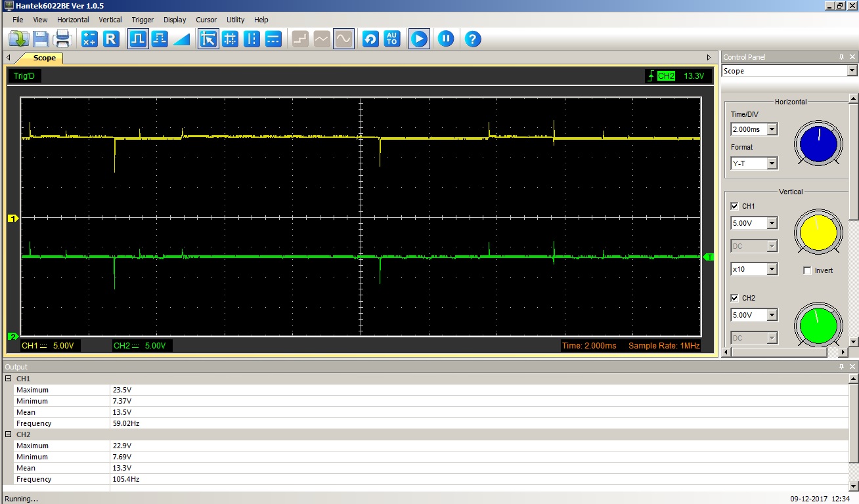Open Help via question mark icon
The height and width of the screenshot is (504, 859).
tap(473, 39)
